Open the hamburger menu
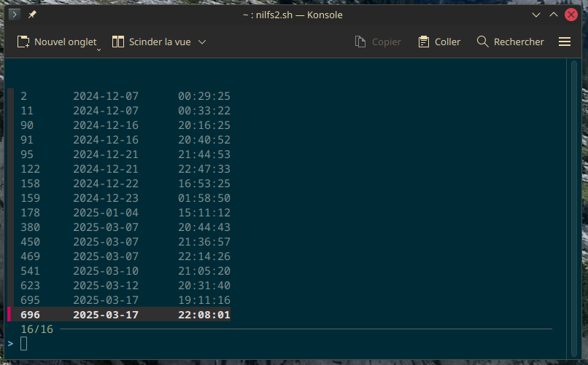The image size is (588, 365). (x=564, y=42)
